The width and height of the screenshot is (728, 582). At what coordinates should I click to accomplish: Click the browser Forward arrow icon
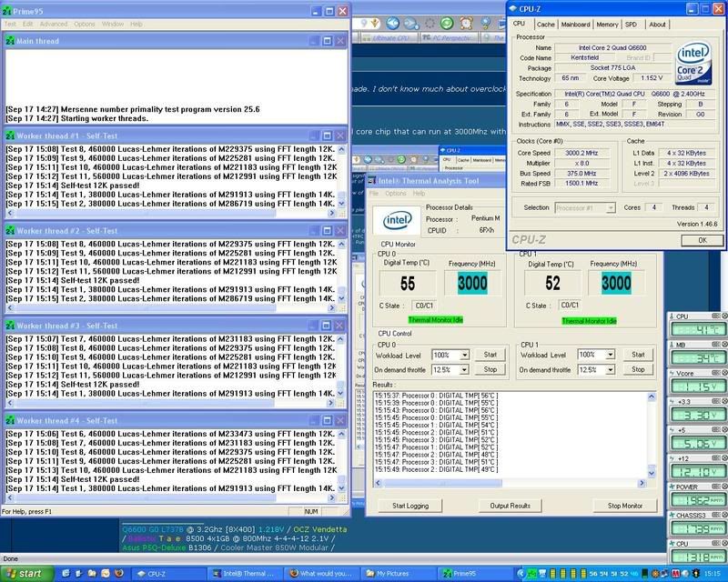pyautogui.click(x=411, y=24)
